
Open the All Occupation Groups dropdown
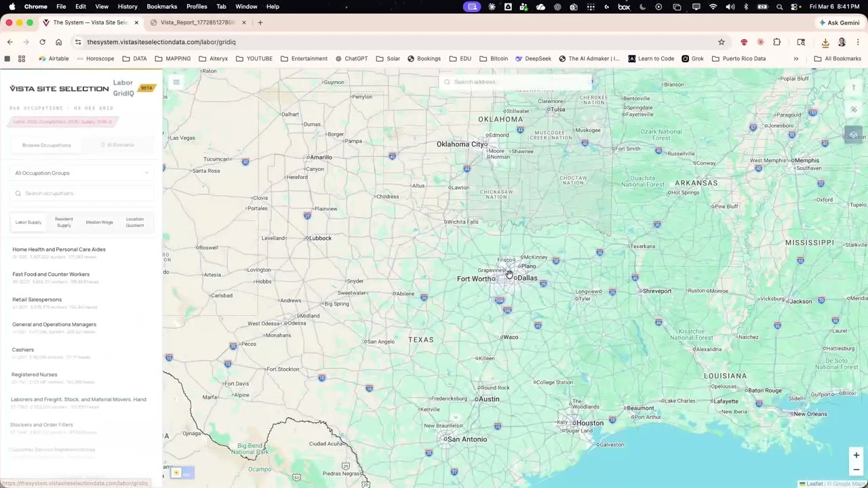click(x=81, y=173)
